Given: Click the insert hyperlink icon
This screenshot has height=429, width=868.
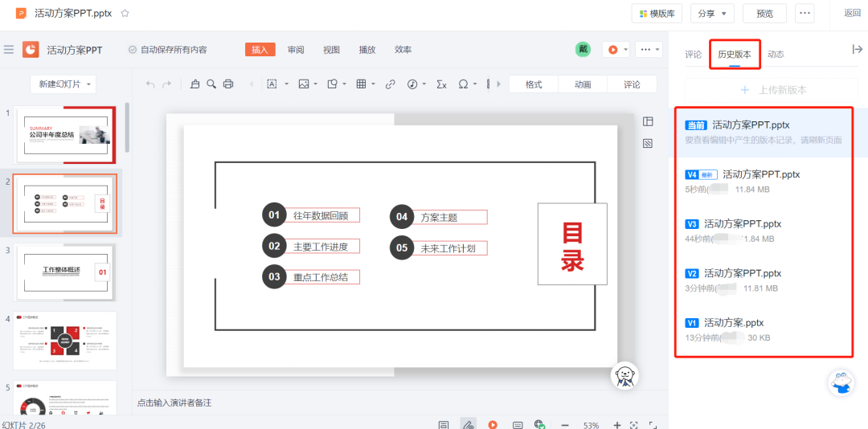Looking at the screenshot, I should coord(391,84).
